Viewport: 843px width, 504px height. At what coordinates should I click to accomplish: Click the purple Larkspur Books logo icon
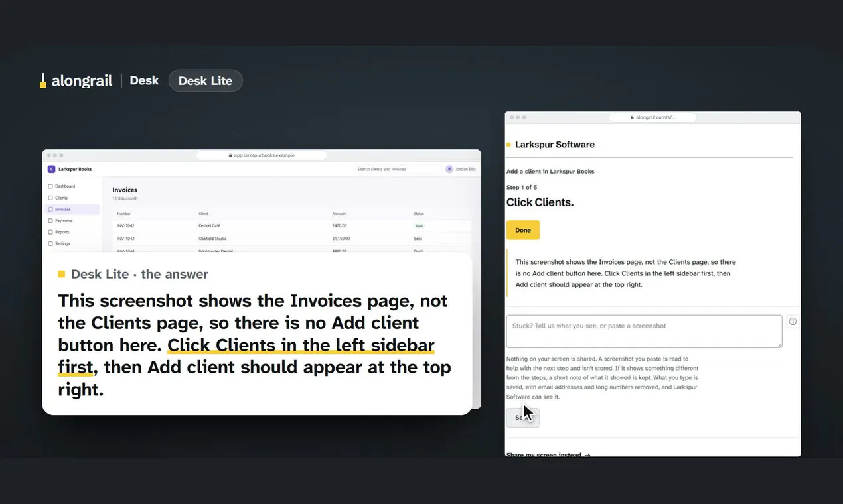click(x=52, y=169)
